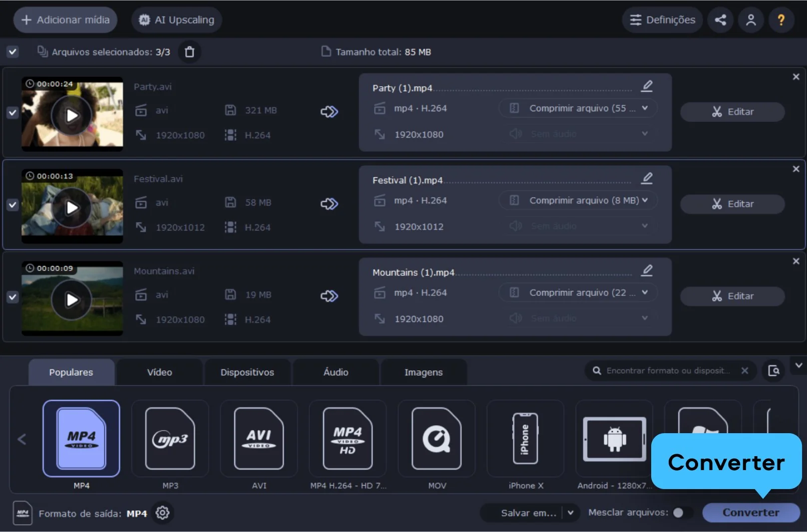Click Adicionar mídia button
807x532 pixels.
click(65, 20)
